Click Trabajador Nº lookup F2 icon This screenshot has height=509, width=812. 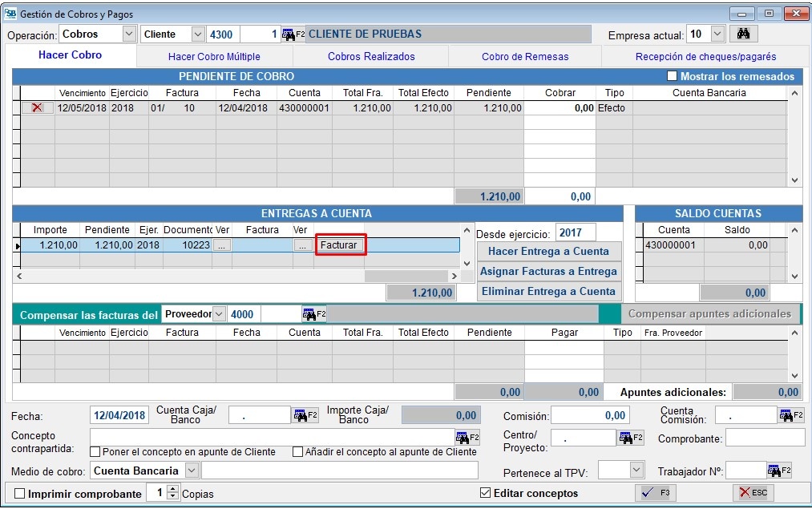pyautogui.click(x=778, y=471)
